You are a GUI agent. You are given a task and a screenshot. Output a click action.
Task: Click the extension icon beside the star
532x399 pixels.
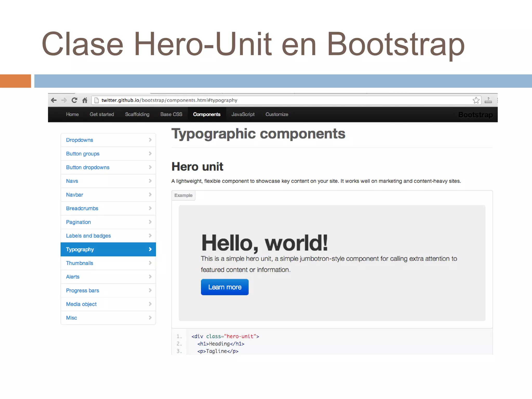coord(488,100)
